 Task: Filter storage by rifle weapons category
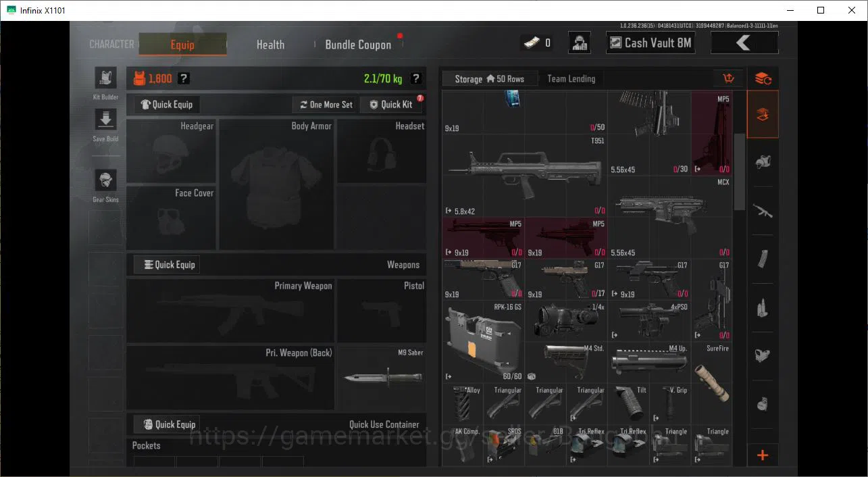tap(763, 211)
